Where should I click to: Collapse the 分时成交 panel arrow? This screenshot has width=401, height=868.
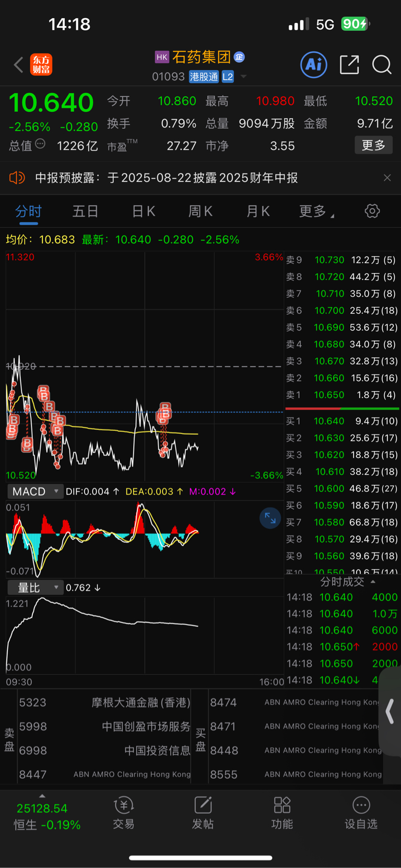click(373, 582)
